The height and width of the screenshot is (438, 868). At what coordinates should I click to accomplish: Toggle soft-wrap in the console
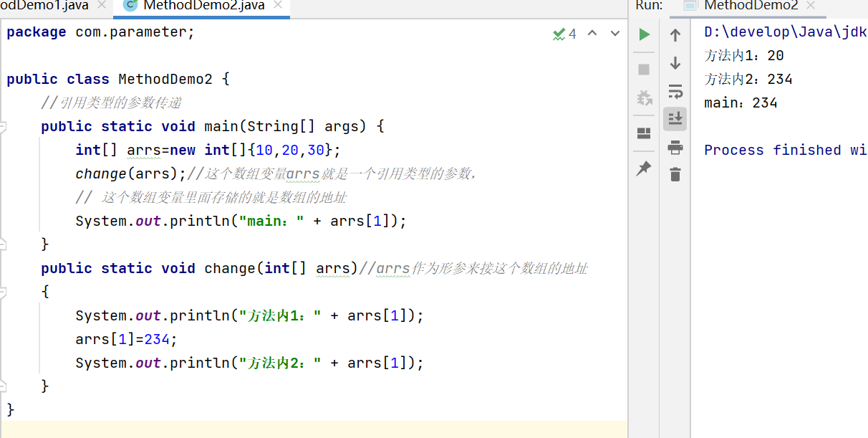(x=675, y=91)
